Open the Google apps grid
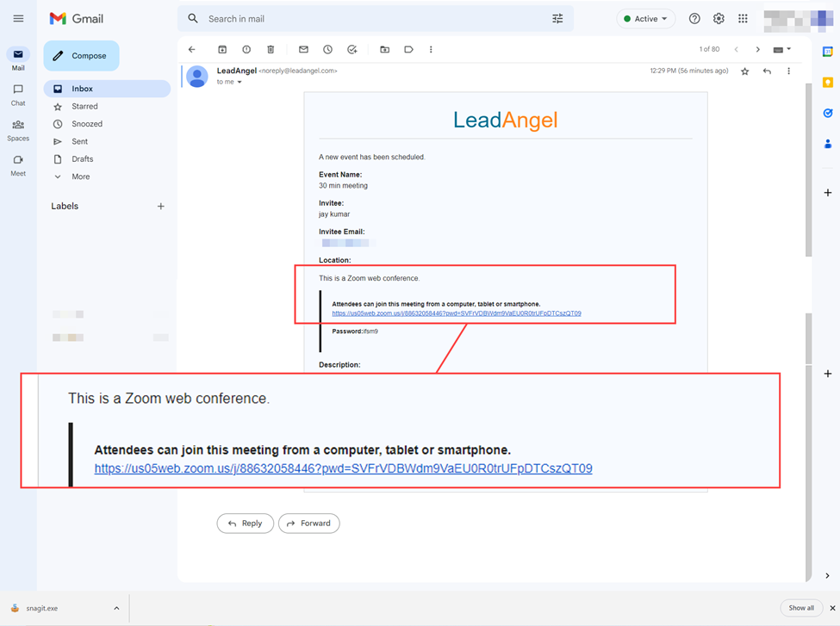This screenshot has height=626, width=840. [x=743, y=19]
